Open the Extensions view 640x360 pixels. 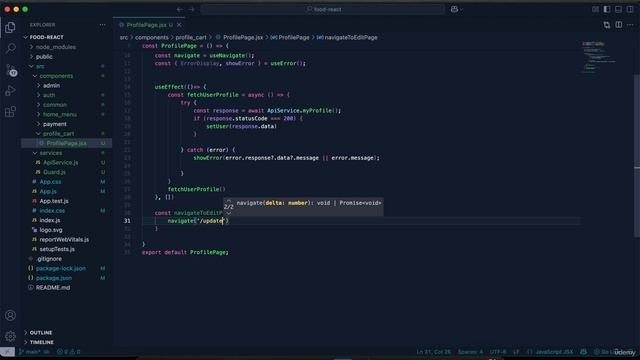click(11, 111)
